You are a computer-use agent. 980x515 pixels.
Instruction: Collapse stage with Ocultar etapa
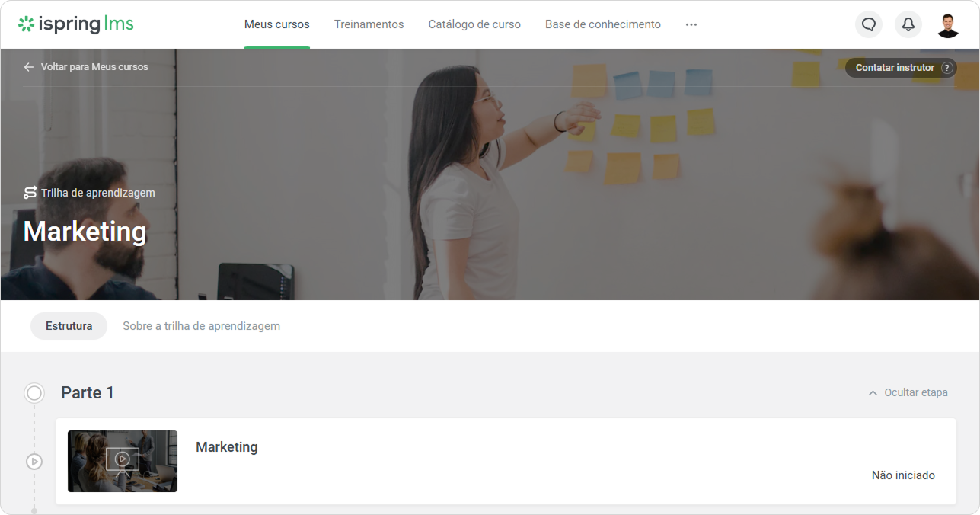pyautogui.click(x=908, y=393)
